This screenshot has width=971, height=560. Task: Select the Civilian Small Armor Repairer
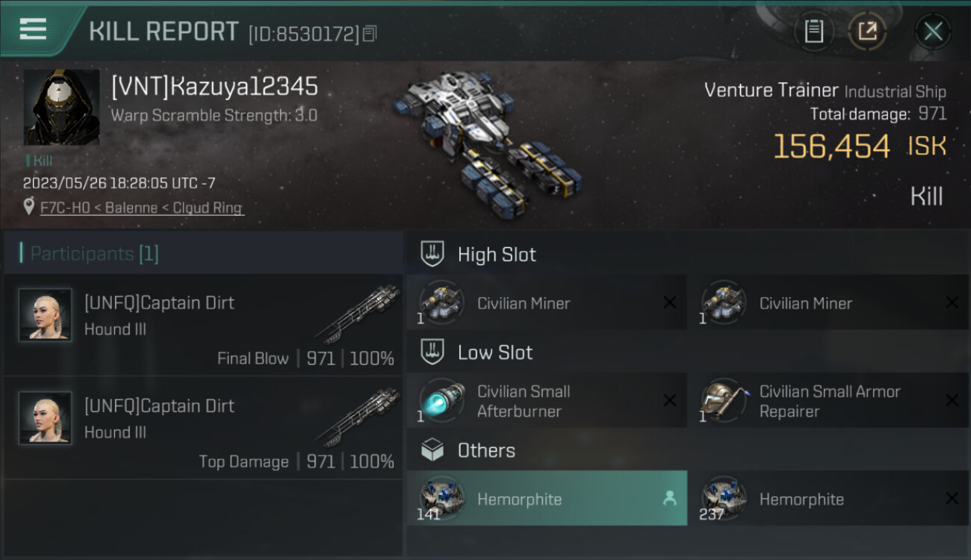pos(828,401)
